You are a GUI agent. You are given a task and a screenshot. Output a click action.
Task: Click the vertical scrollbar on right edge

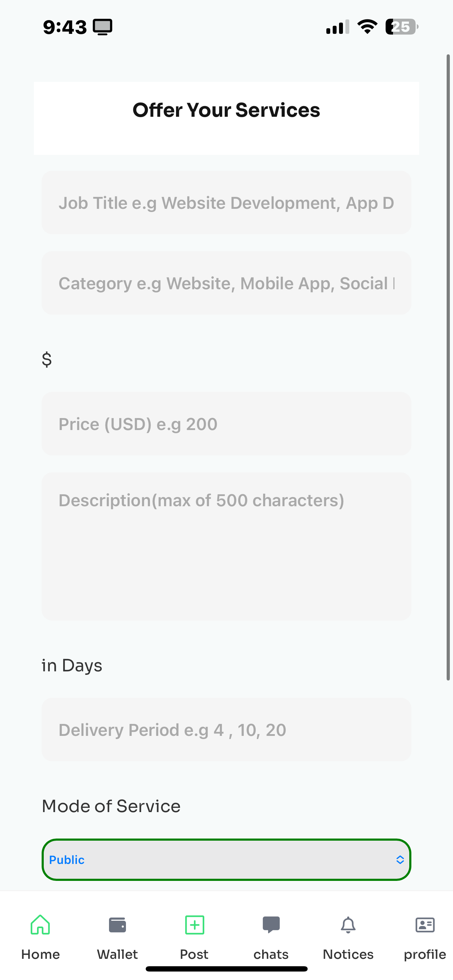[x=448, y=367]
